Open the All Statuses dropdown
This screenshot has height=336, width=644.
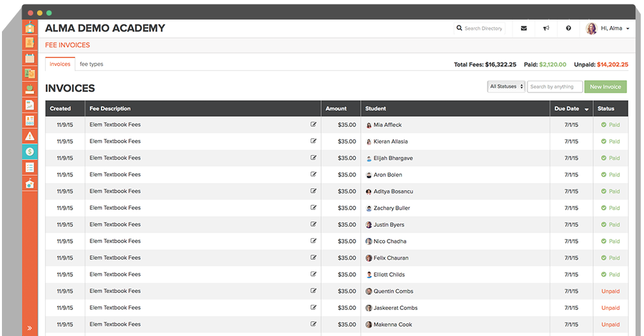pos(506,87)
